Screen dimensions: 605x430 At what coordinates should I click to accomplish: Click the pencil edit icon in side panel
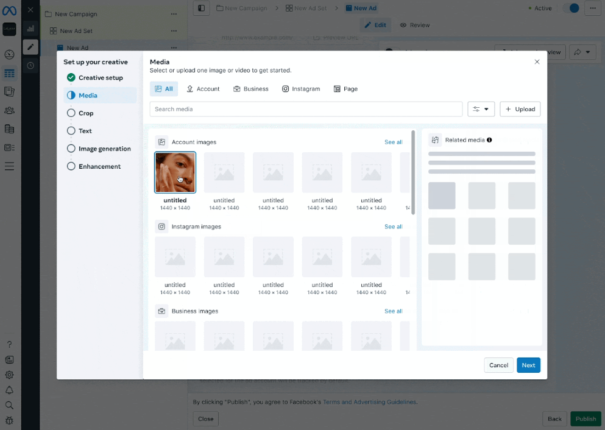[31, 46]
